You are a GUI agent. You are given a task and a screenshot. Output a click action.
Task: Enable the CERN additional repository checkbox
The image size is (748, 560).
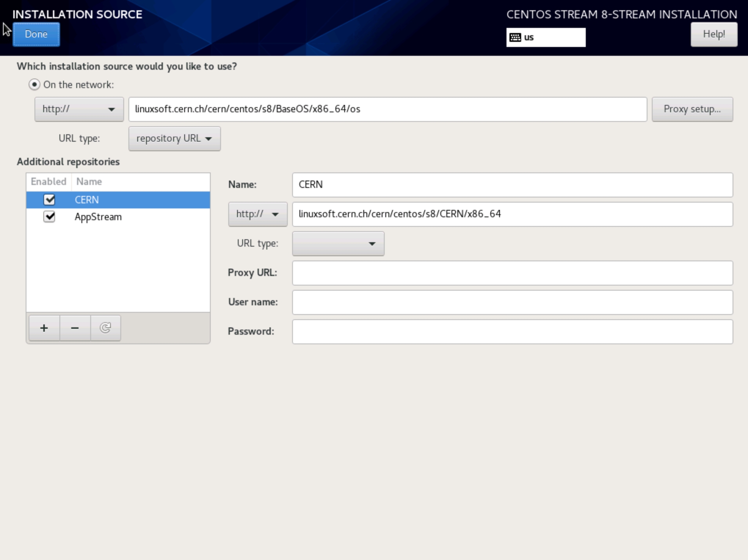[x=50, y=199]
